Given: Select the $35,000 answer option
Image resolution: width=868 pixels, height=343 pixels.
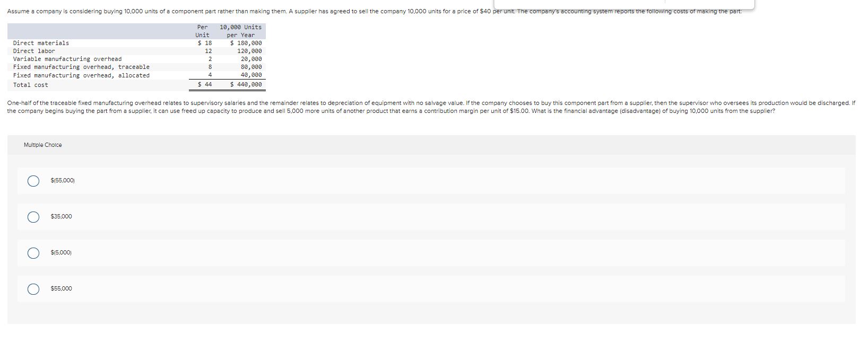Looking at the screenshot, I should click(33, 216).
